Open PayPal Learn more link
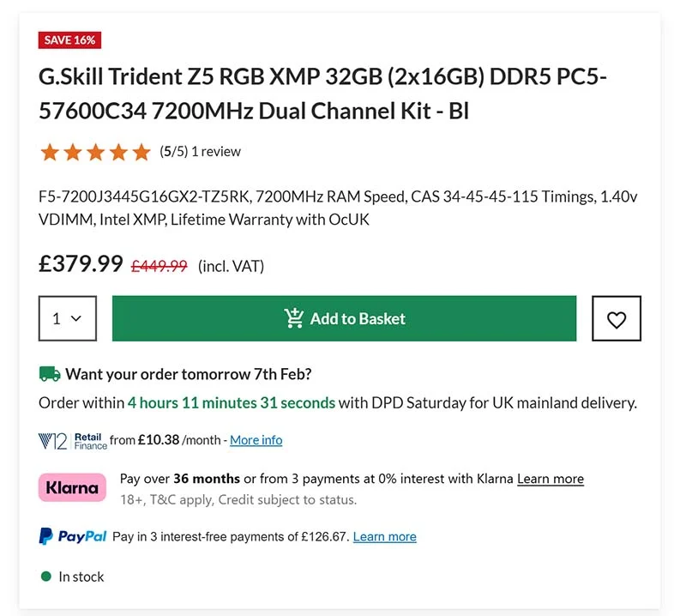674x616 pixels. [384, 536]
